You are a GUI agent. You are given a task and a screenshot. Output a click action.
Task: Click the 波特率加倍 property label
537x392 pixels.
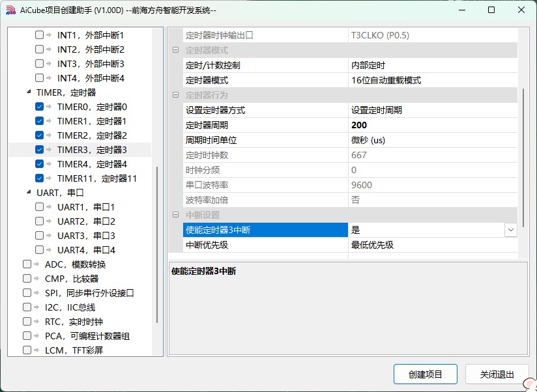pos(265,200)
